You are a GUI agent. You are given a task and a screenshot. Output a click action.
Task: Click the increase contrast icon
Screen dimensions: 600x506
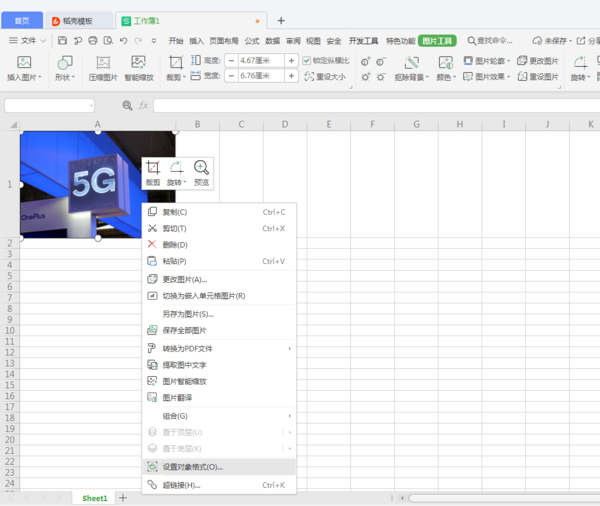click(x=366, y=61)
